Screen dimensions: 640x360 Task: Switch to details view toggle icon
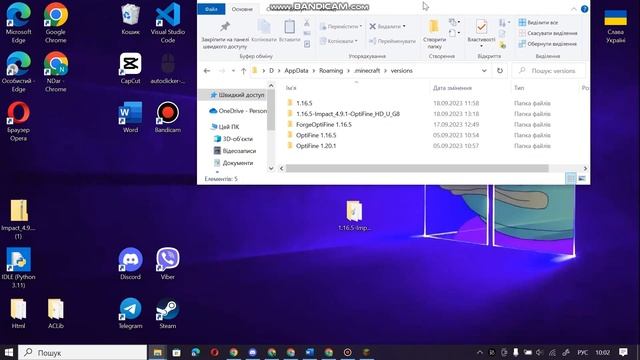(571, 178)
